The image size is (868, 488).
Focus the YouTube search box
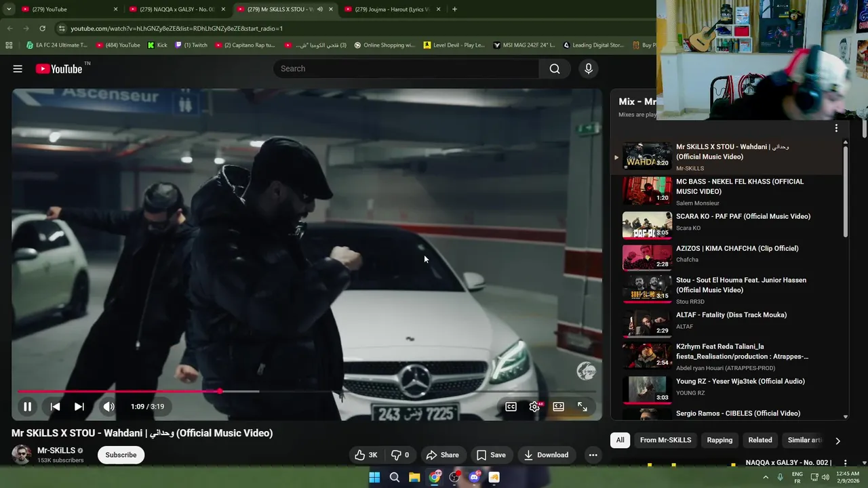(407, 68)
